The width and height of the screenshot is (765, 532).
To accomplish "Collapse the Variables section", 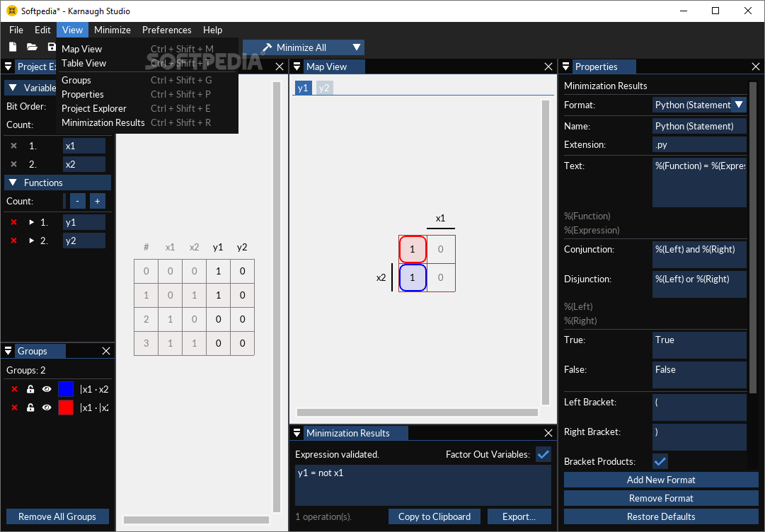I will click(13, 88).
